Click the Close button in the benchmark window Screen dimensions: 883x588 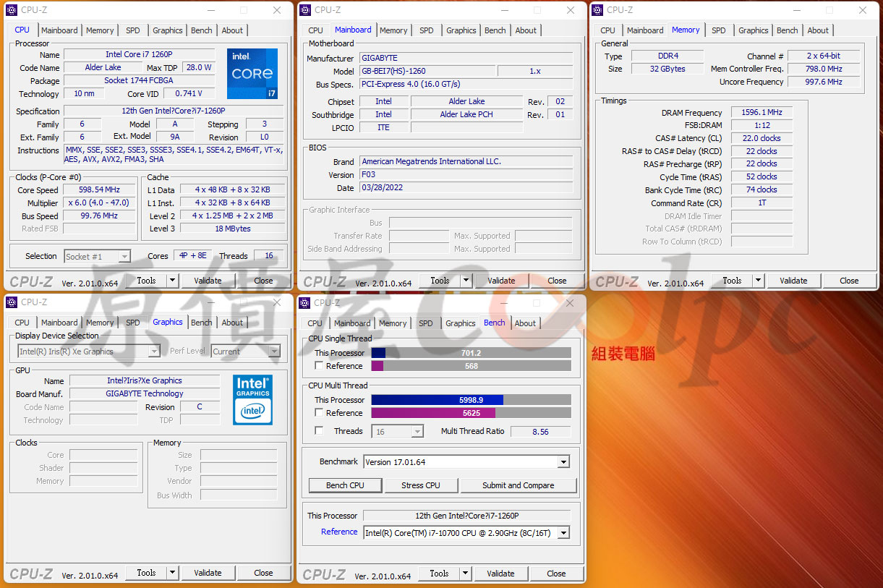pyautogui.click(x=557, y=573)
